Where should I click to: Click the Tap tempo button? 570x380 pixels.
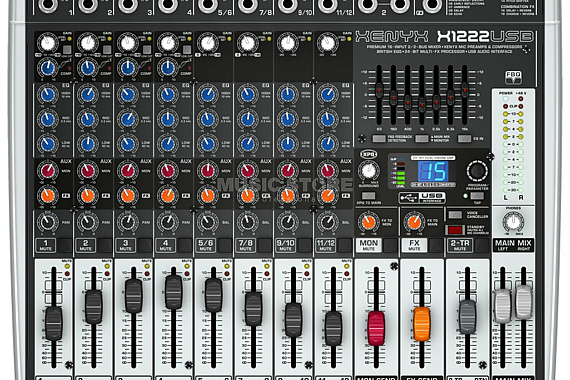point(477,196)
